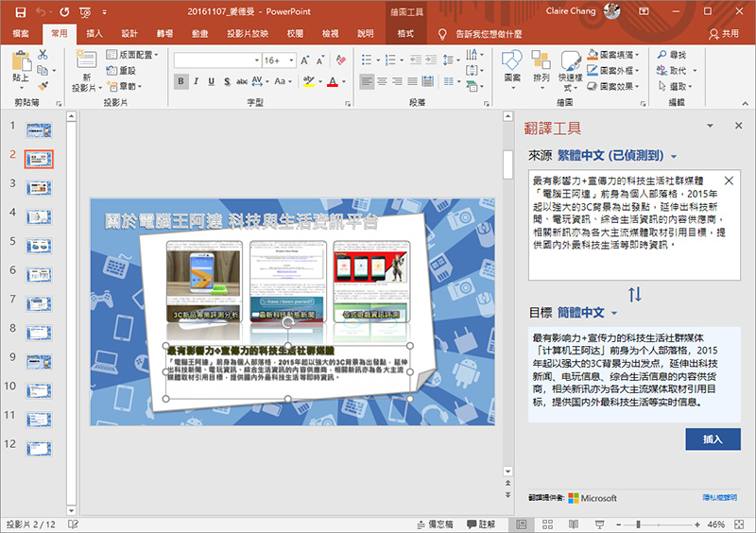Click Decrease Font Size icon
This screenshot has height=533, width=756.
coord(320,60)
